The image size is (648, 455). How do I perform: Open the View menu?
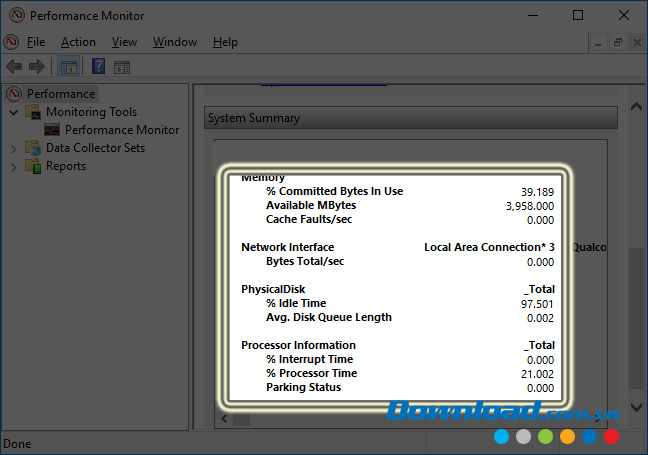(x=124, y=42)
